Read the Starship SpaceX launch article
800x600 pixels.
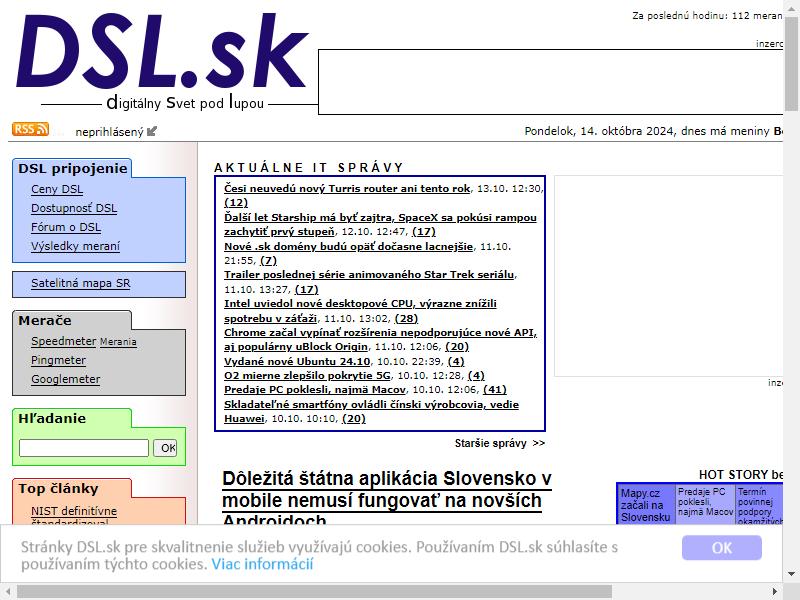380,224
